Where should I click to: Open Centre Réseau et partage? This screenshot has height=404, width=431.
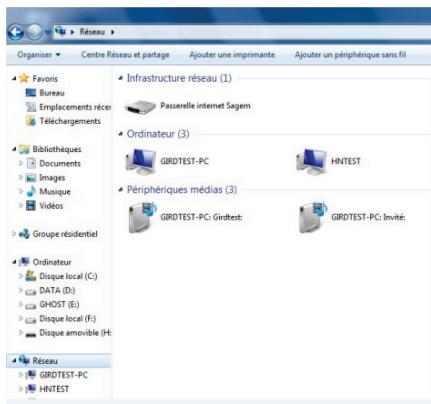coord(125,55)
